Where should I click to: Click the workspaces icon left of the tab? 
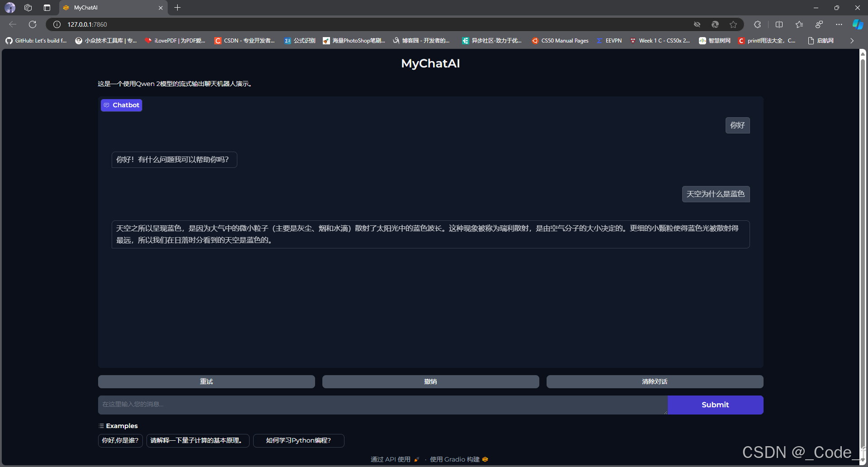(28, 8)
